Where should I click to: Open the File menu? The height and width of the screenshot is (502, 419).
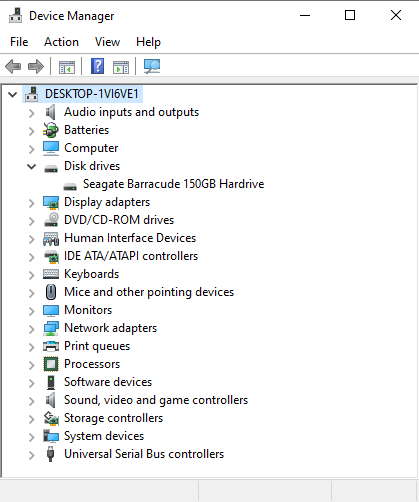point(19,42)
